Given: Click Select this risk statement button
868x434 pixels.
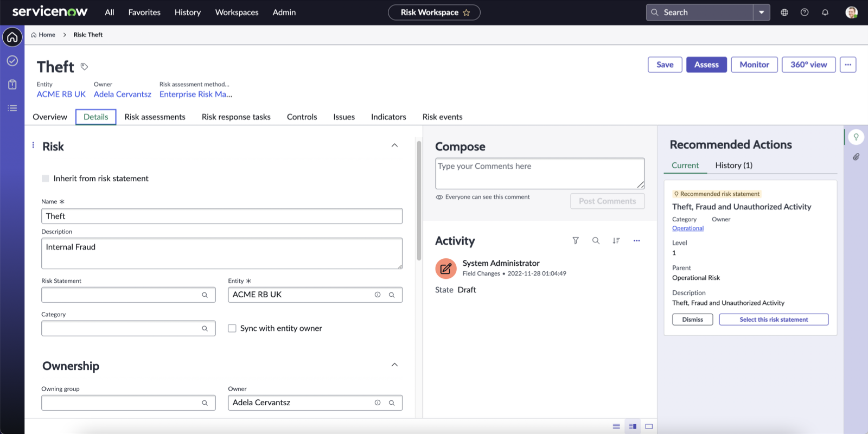Looking at the screenshot, I should pos(774,320).
